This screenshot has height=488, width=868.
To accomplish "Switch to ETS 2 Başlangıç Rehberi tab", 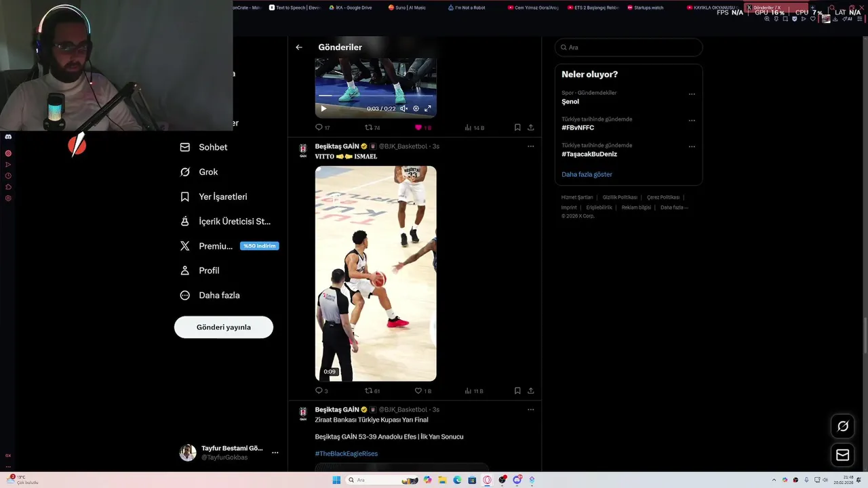I will click(593, 7).
